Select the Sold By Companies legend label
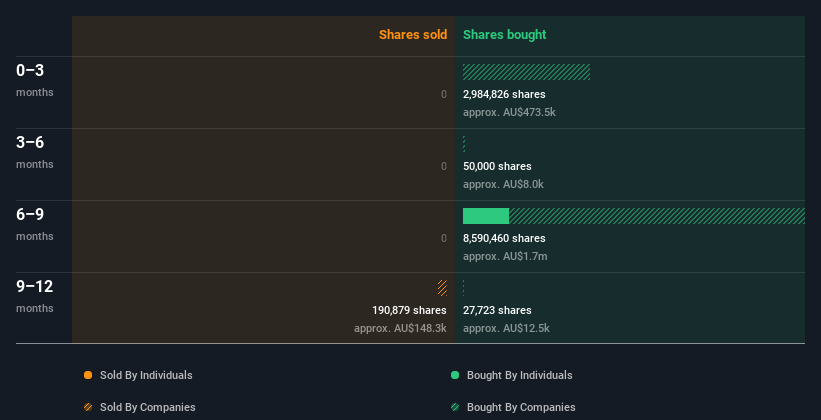821x420 pixels. [x=148, y=407]
